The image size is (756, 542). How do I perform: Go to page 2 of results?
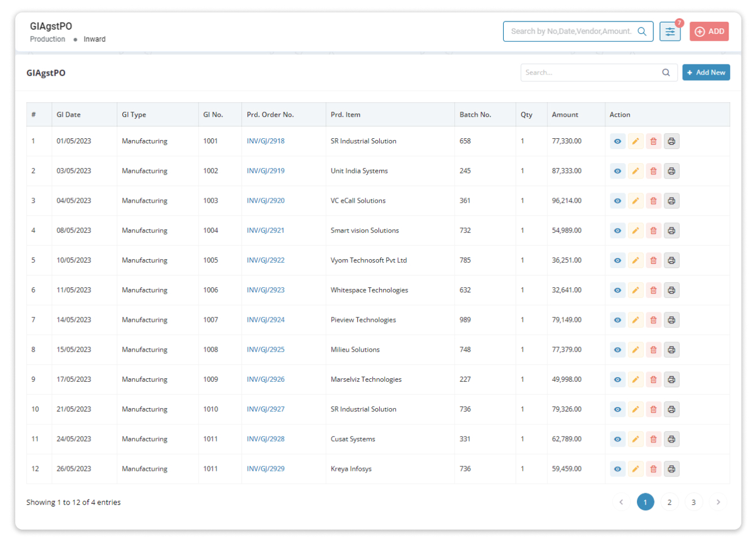(670, 502)
